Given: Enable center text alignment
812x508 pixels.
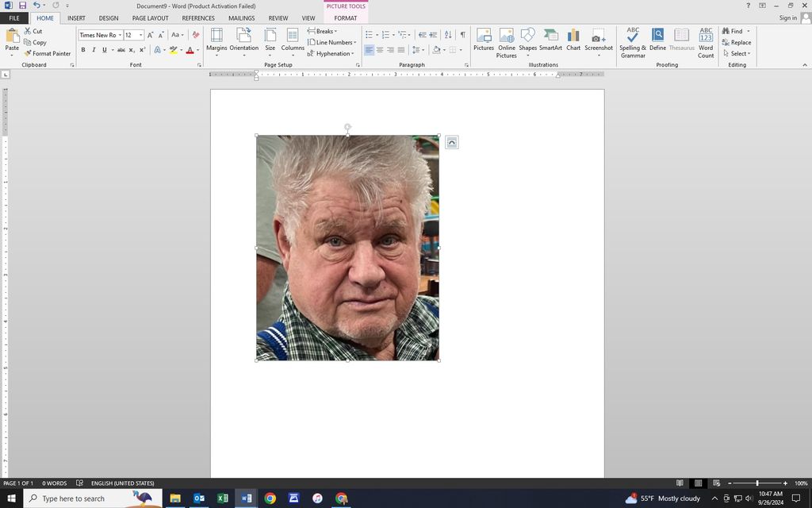Looking at the screenshot, I should (380, 50).
